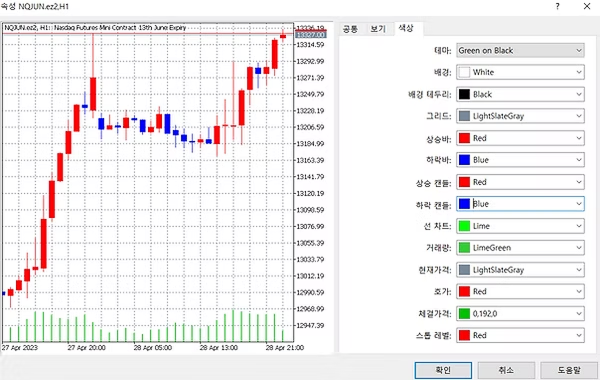The image size is (600, 380).
Task: Open the 하락바 Blue dropdown
Action: 520,160
